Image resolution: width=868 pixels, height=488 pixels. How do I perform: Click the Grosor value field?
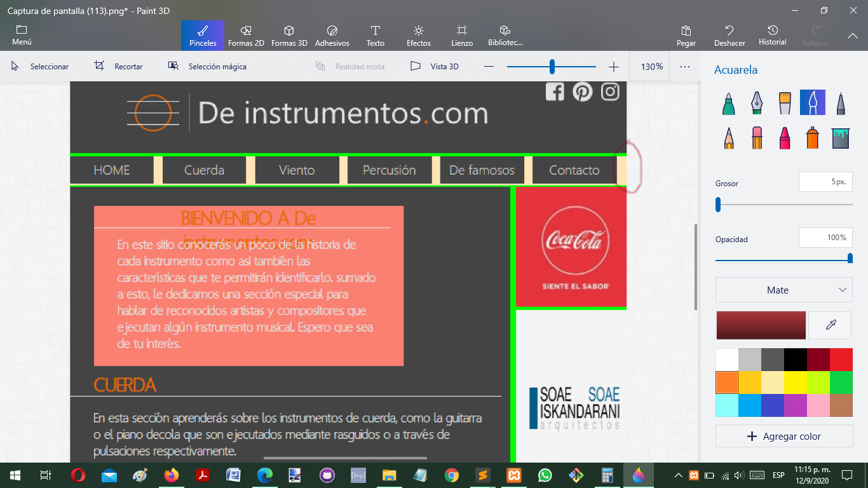tap(825, 182)
